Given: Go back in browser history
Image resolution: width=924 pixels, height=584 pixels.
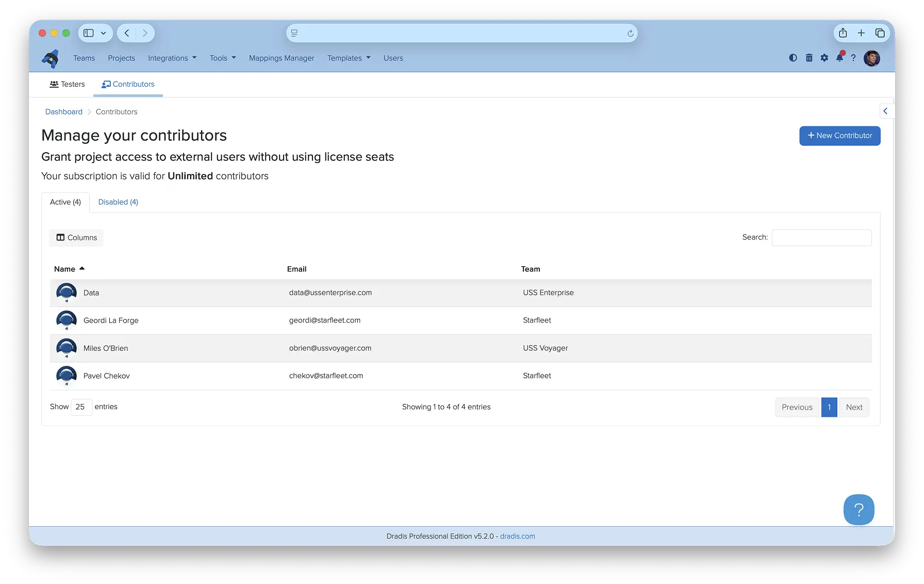Looking at the screenshot, I should point(127,33).
